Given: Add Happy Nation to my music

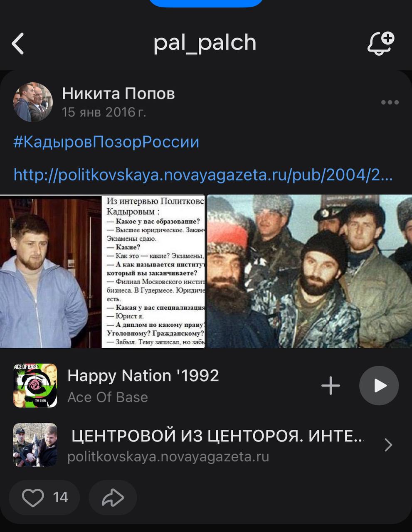Looking at the screenshot, I should click(331, 386).
